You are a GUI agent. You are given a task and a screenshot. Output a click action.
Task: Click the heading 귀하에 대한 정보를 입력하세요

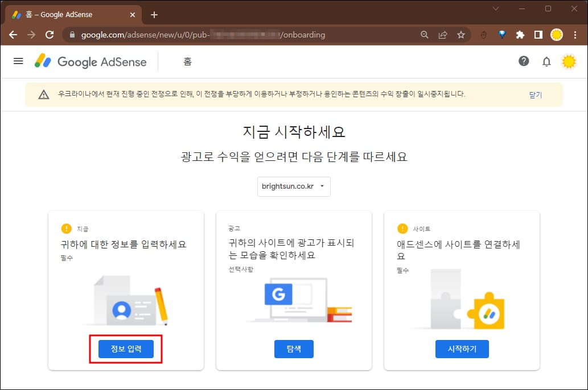click(x=124, y=244)
